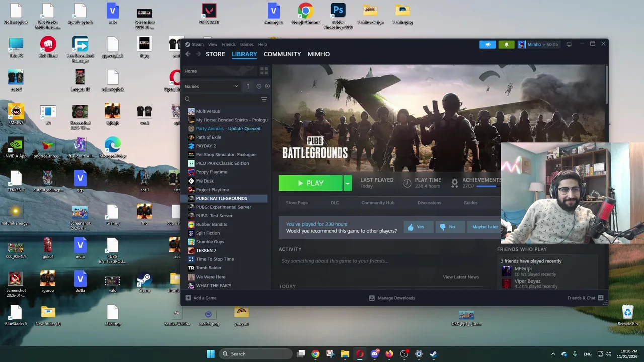Open the PUBG DLC link
The image size is (644, 362).
tap(335, 203)
